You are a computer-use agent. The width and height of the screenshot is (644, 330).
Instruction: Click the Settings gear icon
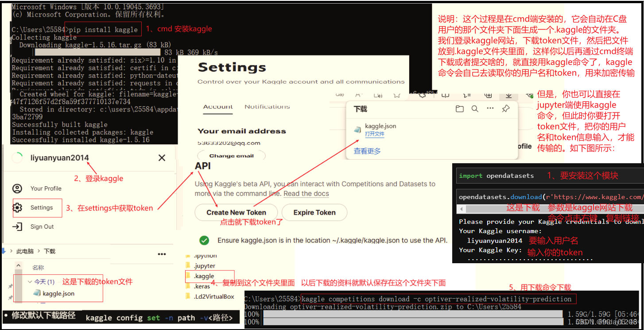point(17,207)
